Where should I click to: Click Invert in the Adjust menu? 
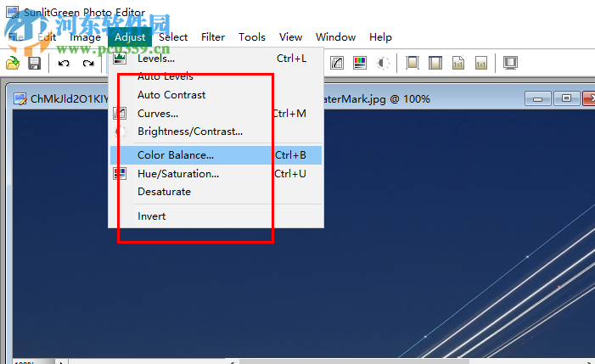click(x=216, y=216)
